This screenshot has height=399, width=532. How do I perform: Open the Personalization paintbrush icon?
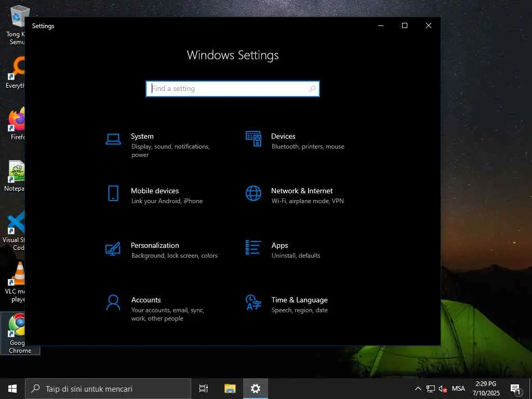[113, 248]
